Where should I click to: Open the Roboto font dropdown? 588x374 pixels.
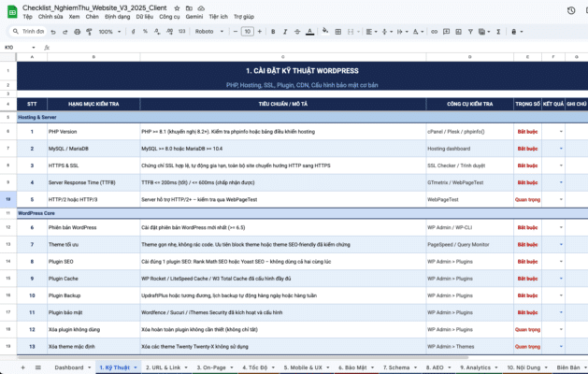pos(208,32)
